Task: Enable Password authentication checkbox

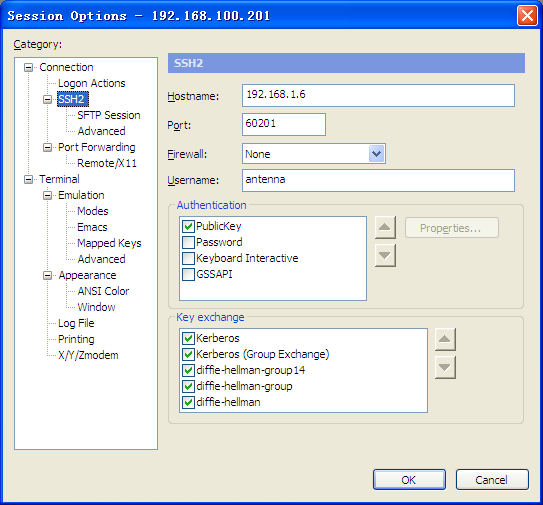Action: point(188,242)
